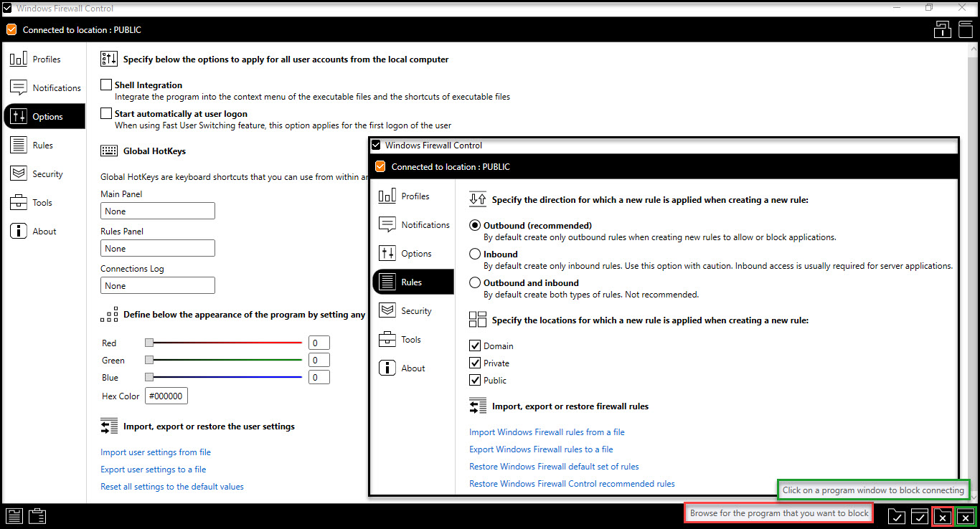The width and height of the screenshot is (980, 529).
Task: Open Tools tab in overlay window
Action: point(413,340)
